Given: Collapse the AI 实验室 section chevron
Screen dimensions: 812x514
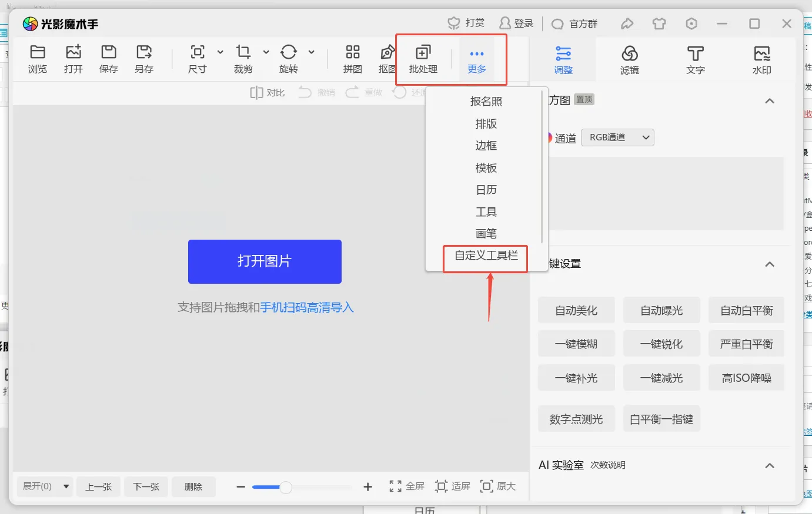Looking at the screenshot, I should 770,466.
